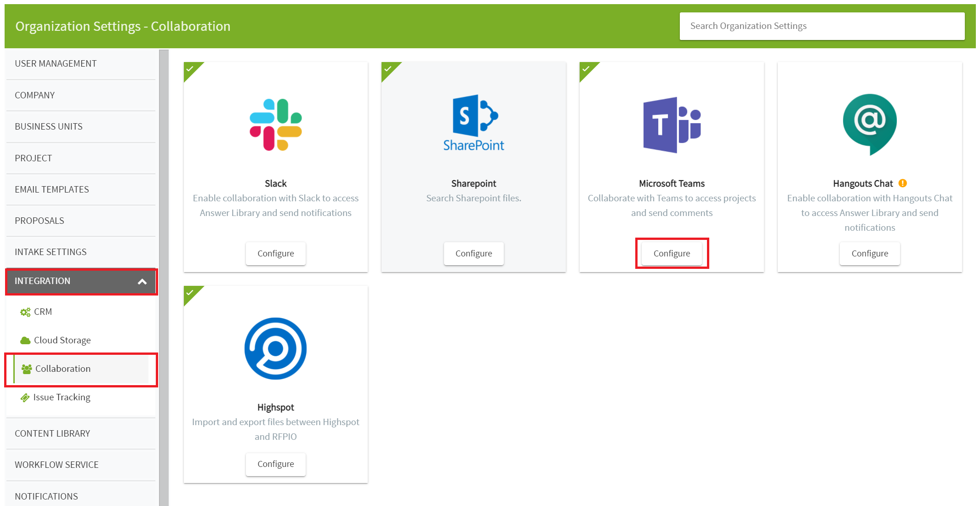Click 'Import and export files between Highspot' text

pyautogui.click(x=276, y=422)
